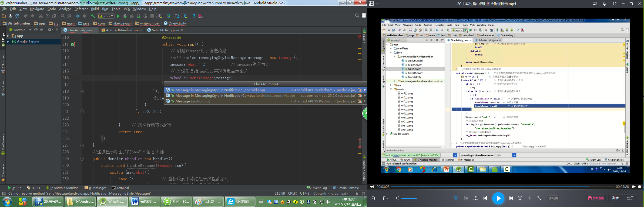Click Sync Project with Gradle Files icon
The width and height of the screenshot is (644, 207).
(169, 16)
